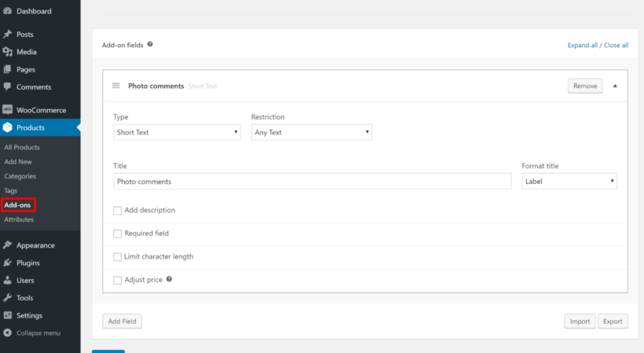Go to Categories in Products submenu
Viewport: 644px width, 353px height.
(20, 176)
